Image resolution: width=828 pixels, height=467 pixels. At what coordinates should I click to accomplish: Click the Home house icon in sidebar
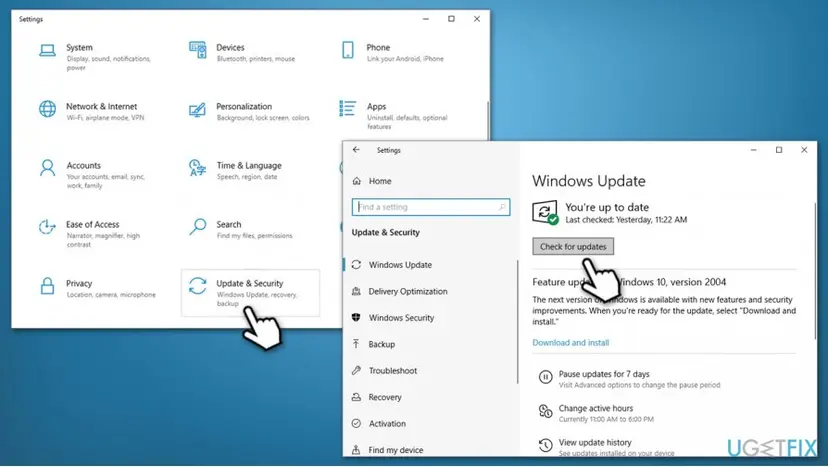pos(356,181)
